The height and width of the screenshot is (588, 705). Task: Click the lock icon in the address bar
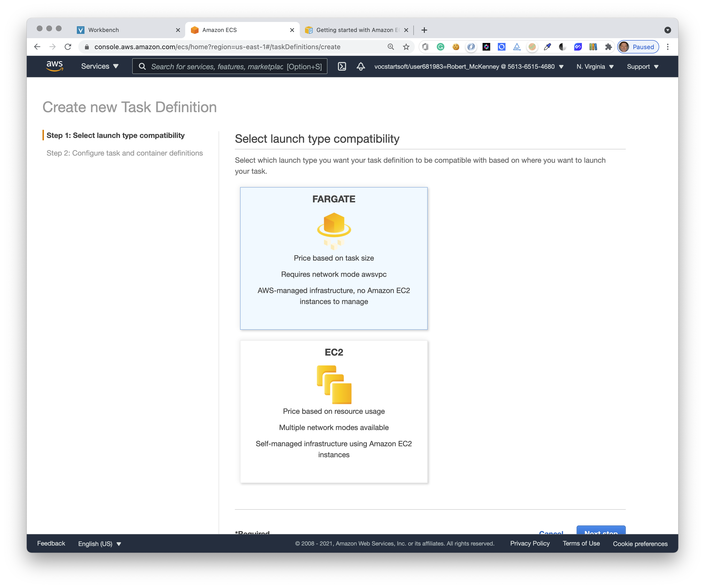87,47
